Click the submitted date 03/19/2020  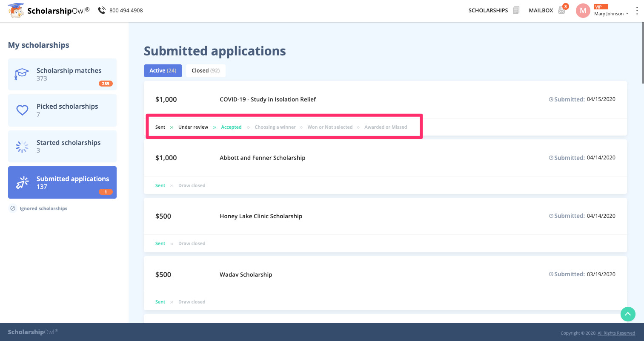pos(601,274)
